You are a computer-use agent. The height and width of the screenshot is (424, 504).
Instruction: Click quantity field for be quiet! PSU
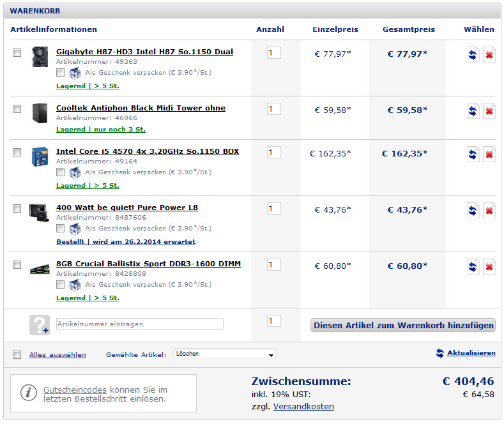274,208
